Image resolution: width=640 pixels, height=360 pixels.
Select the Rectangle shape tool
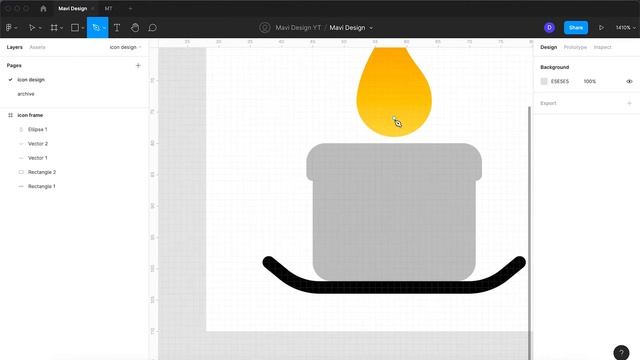click(x=75, y=28)
